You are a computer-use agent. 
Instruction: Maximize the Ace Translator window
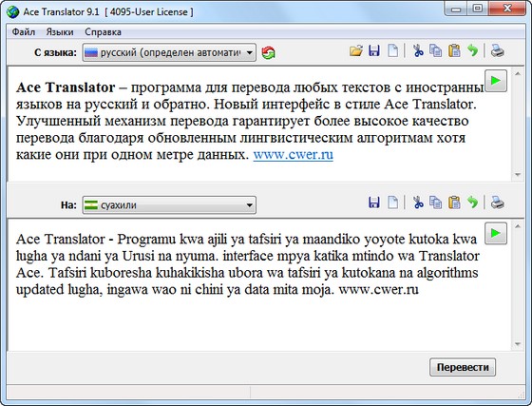point(477,9)
